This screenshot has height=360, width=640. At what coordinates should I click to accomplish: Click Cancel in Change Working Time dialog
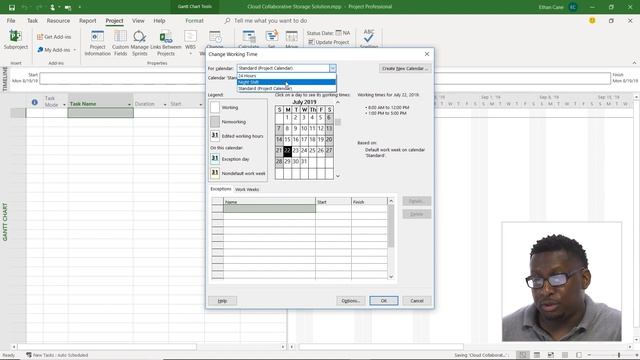click(417, 301)
